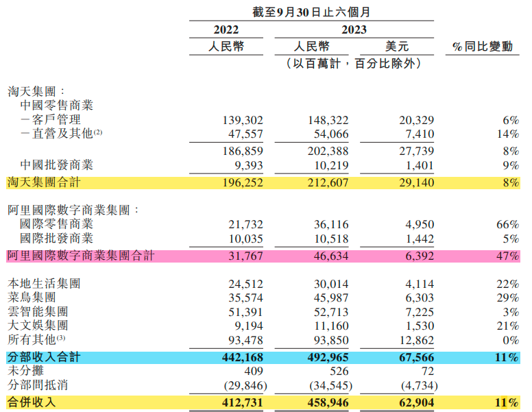Select the value 36,116

pos(331,225)
